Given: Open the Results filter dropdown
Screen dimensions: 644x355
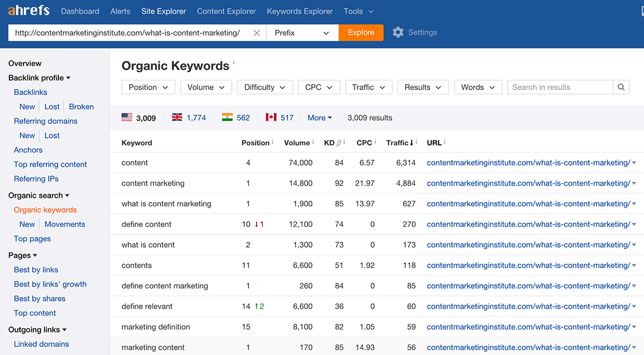Looking at the screenshot, I should [x=423, y=87].
